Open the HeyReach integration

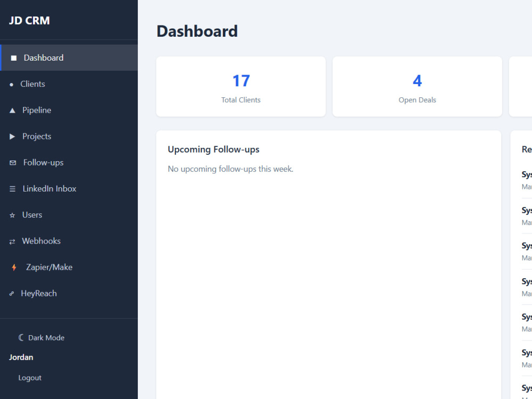69,294
